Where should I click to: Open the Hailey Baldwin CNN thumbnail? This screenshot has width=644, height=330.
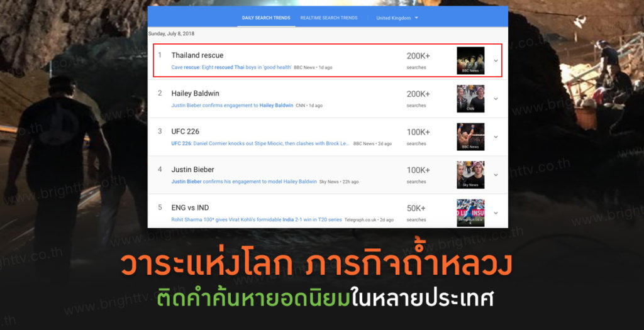470,99
